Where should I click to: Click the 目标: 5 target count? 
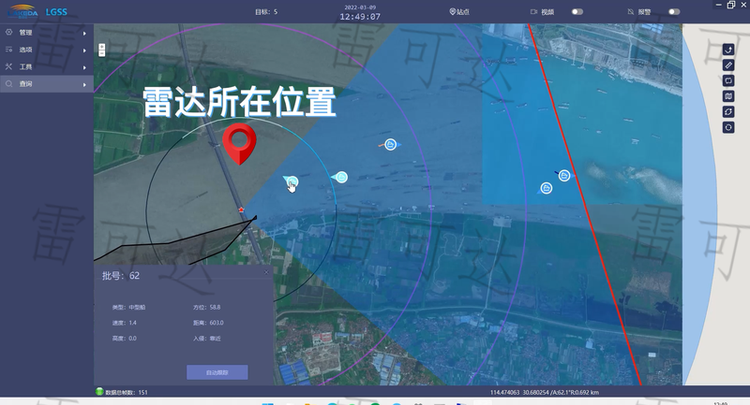pos(266,11)
